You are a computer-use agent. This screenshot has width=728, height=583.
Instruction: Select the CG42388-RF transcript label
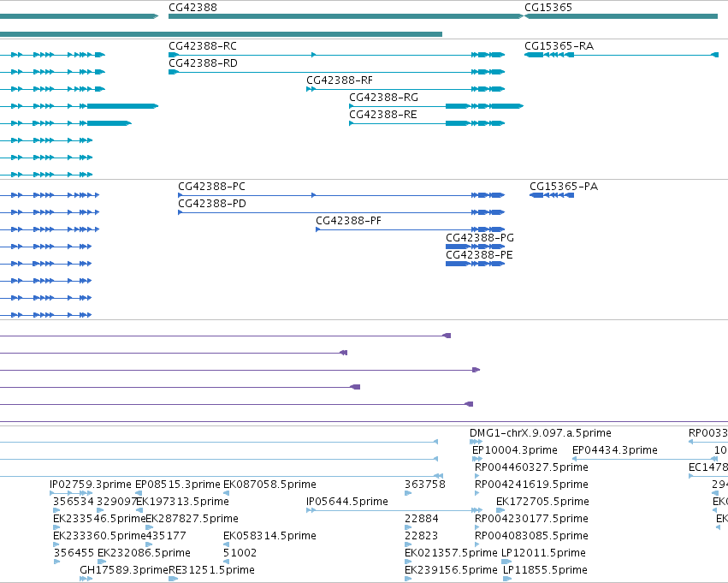340,80
